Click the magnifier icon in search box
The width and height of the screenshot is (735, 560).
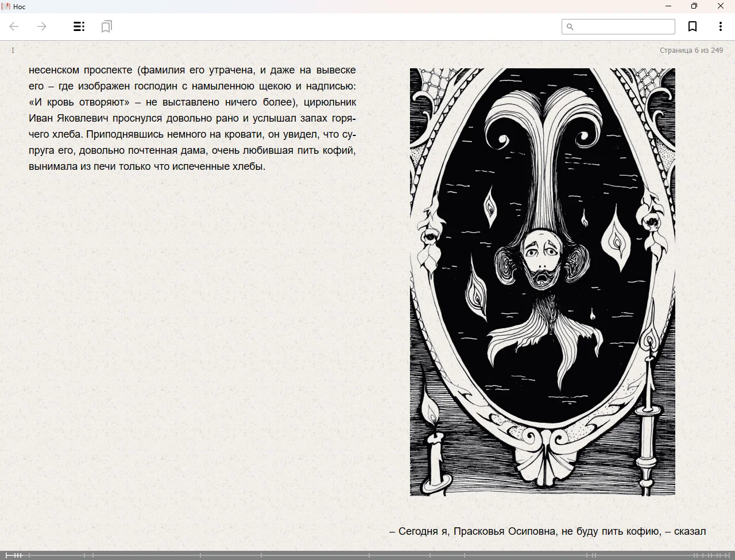click(x=570, y=27)
